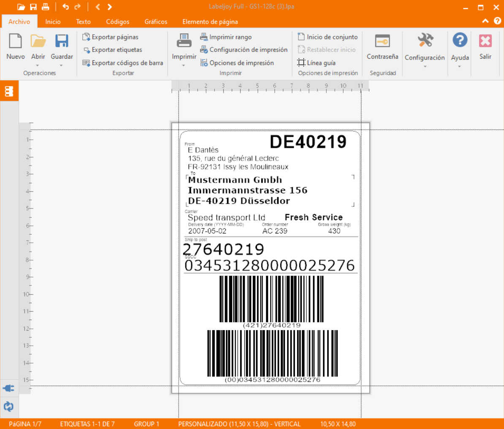Screen dimensions: 504x429
Task: Redo the last action
Action: [x=78, y=7]
